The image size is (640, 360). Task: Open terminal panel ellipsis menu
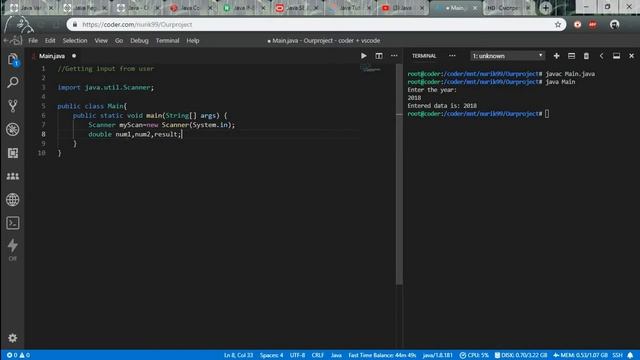coord(452,56)
